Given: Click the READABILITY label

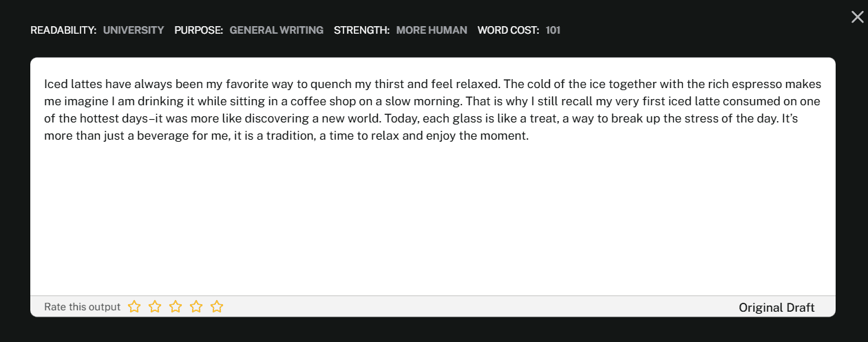Looking at the screenshot, I should coord(63,30).
